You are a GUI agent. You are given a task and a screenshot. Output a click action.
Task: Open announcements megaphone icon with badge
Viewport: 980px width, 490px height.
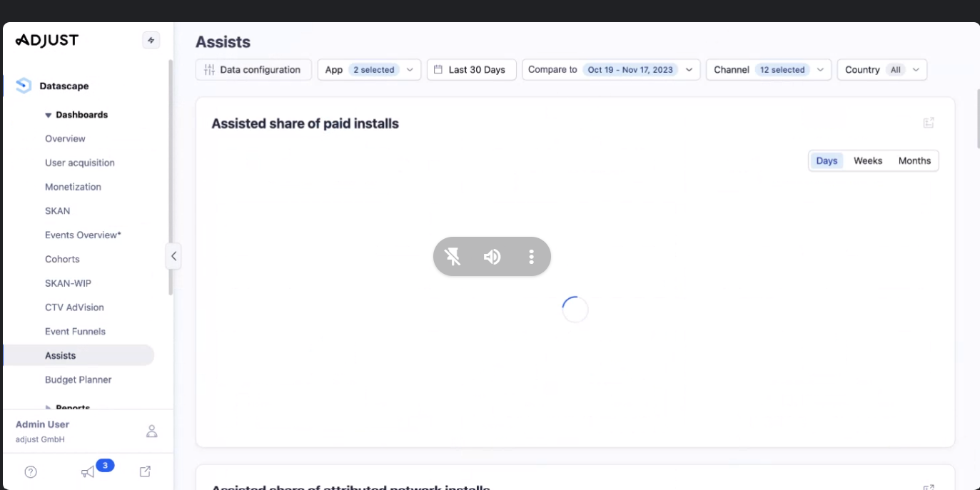coord(89,471)
